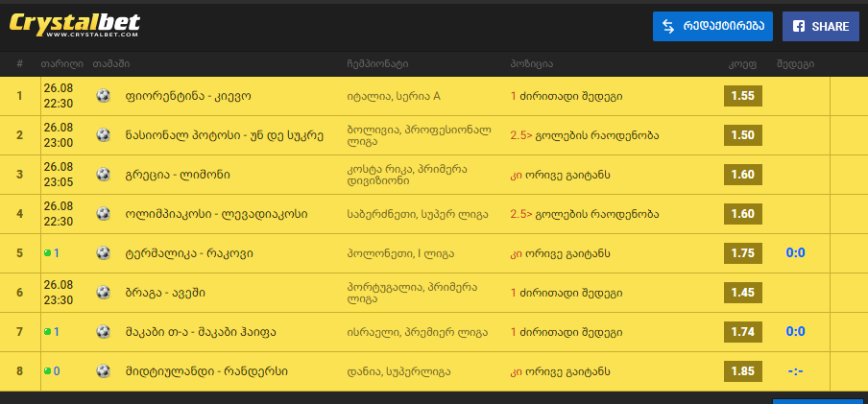Select match ნასიონალ პოტოსი - უნ დე სუკრე
Image resolution: width=868 pixels, height=404 pixels.
pyautogui.click(x=225, y=135)
